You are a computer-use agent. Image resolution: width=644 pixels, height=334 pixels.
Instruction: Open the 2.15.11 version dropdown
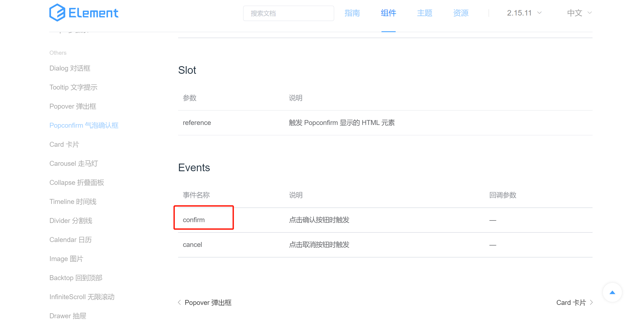coord(524,13)
